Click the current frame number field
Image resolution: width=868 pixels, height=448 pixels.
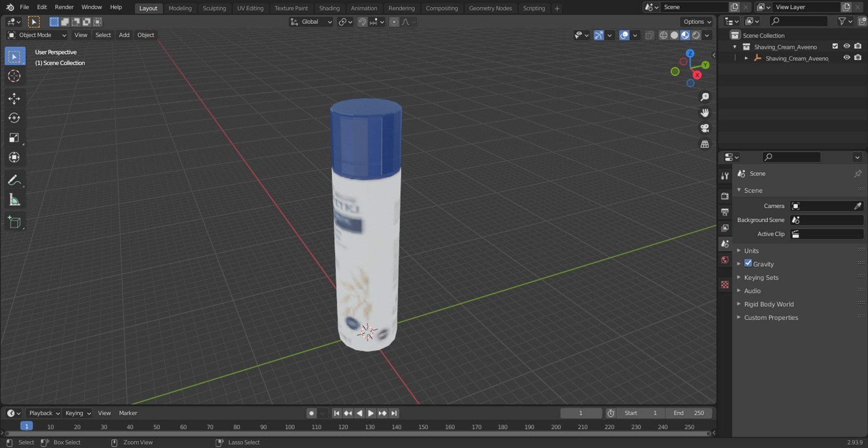(x=581, y=413)
